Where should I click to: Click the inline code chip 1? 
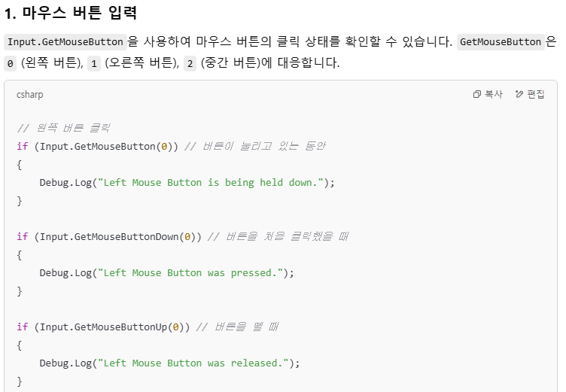(94, 64)
